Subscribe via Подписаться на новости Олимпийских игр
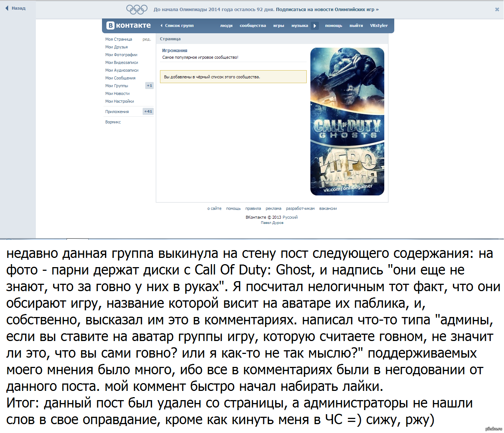The height and width of the screenshot is (433, 504). tap(327, 9)
